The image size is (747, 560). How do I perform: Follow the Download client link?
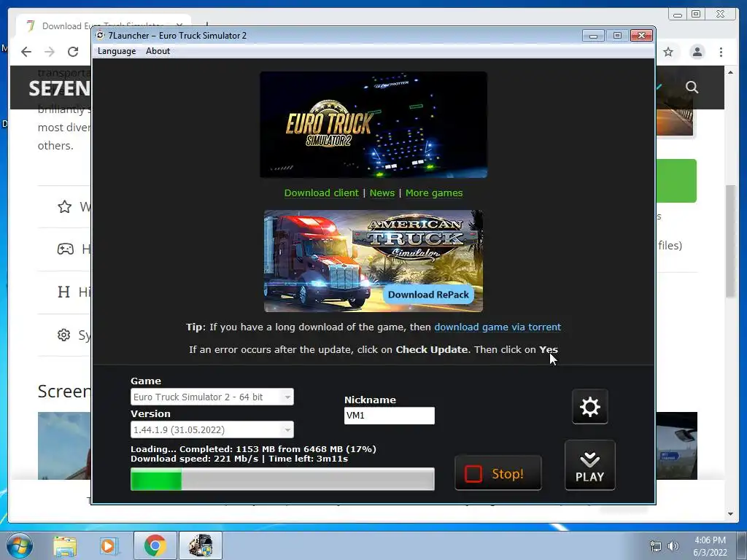[x=321, y=192]
